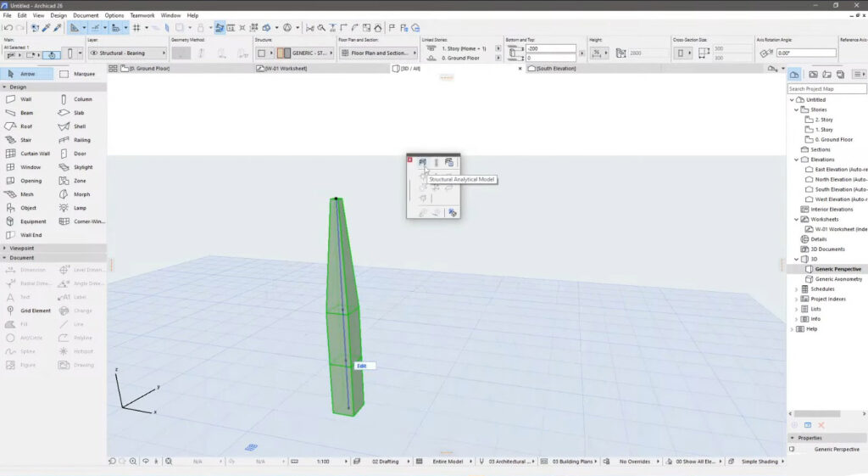Open the Design menu
The height and width of the screenshot is (476, 868).
pyautogui.click(x=58, y=15)
